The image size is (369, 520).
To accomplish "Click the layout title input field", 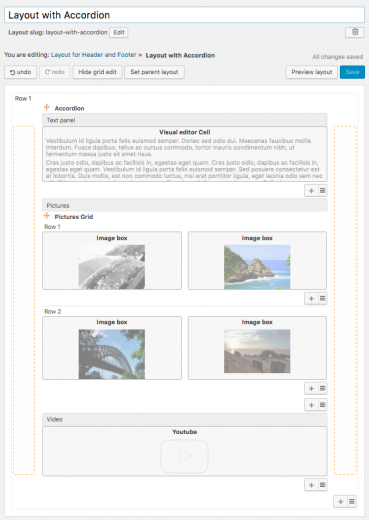I will [184, 15].
